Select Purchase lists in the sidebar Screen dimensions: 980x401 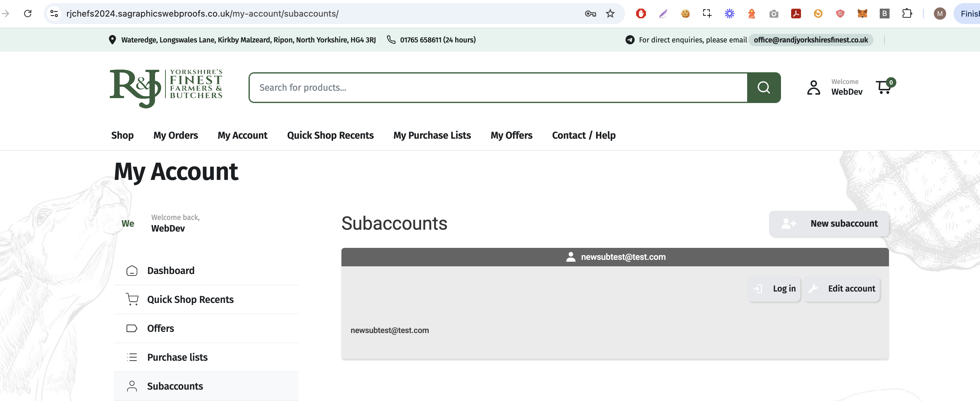click(206, 358)
